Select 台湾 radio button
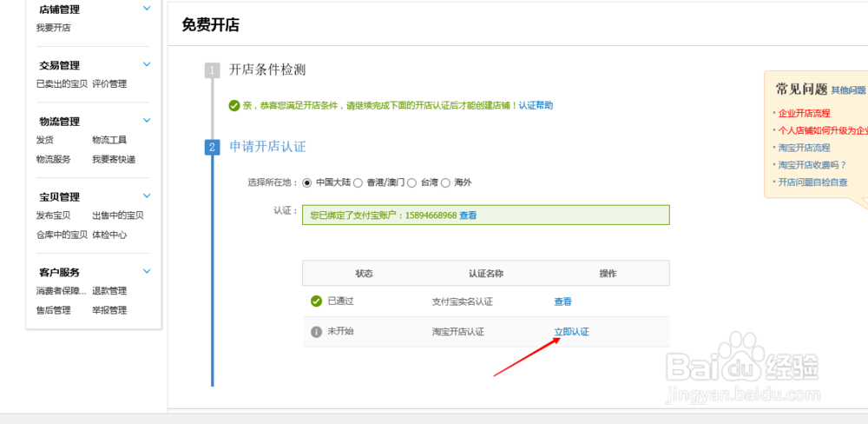The width and height of the screenshot is (868, 424). (x=411, y=182)
